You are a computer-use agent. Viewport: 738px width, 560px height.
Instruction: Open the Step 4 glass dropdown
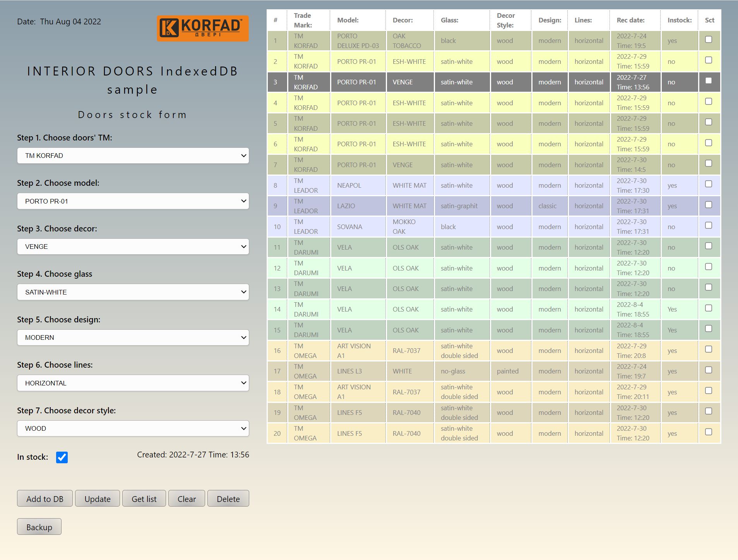[x=133, y=292]
